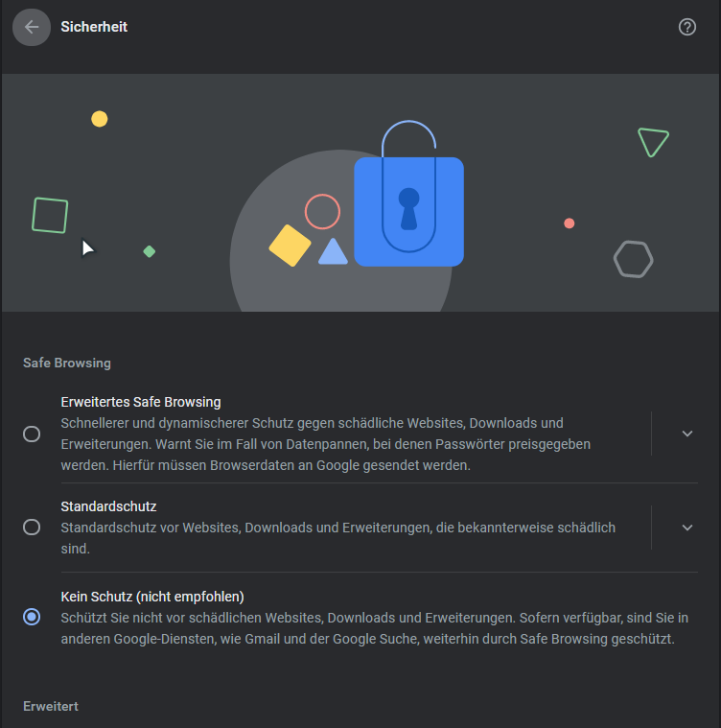Click the back arrow next to Sicherheit
721x728 pixels.
point(32,27)
